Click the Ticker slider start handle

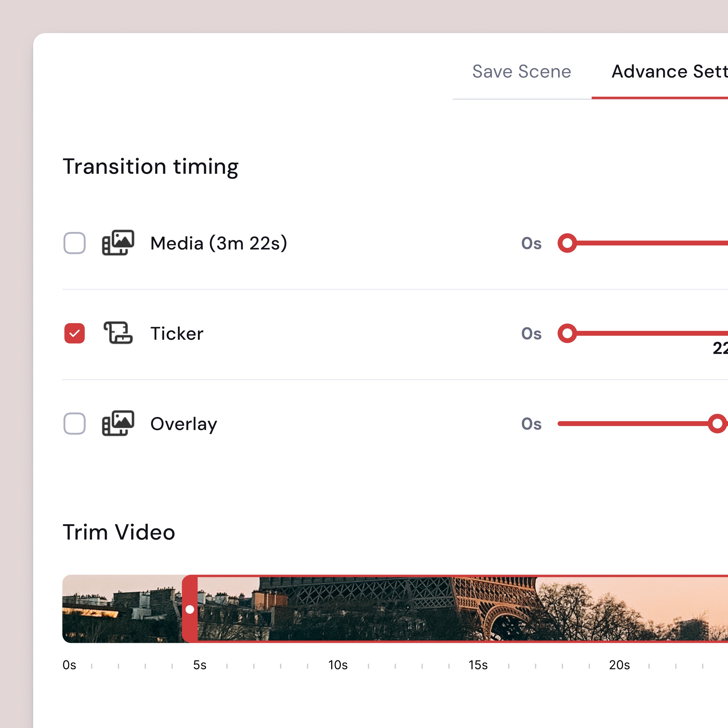coord(567,333)
